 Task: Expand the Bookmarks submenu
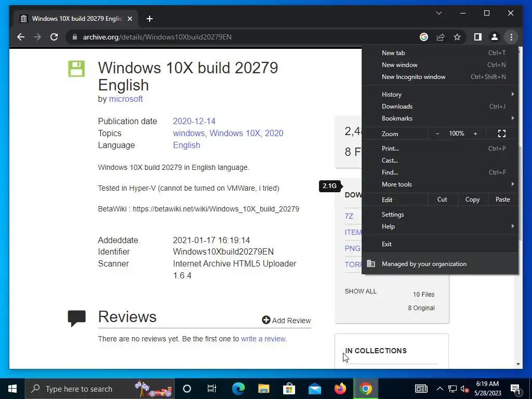point(440,118)
